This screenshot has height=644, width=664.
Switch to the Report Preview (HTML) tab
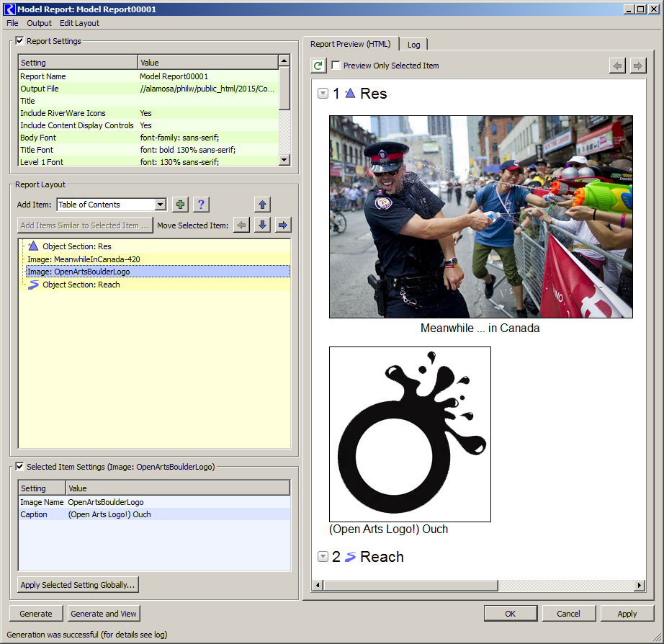pos(350,44)
